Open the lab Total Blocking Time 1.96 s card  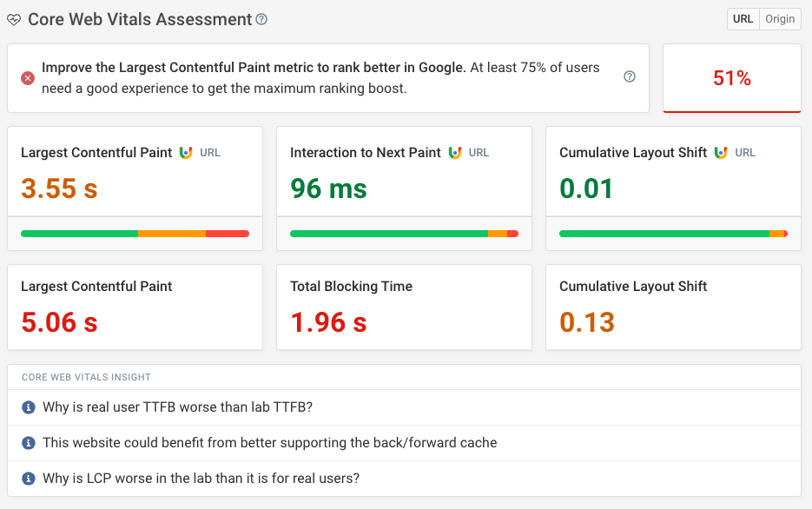click(x=404, y=307)
